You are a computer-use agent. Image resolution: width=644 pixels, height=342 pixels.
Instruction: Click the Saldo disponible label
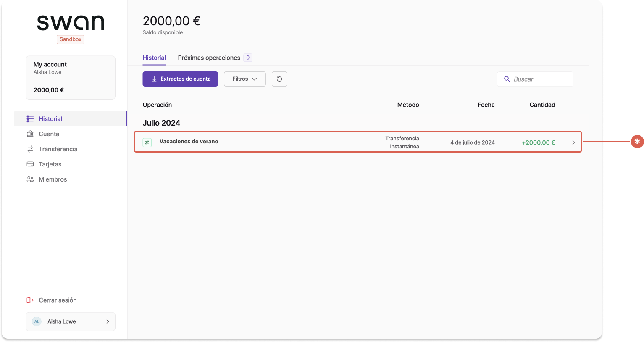pyautogui.click(x=163, y=32)
